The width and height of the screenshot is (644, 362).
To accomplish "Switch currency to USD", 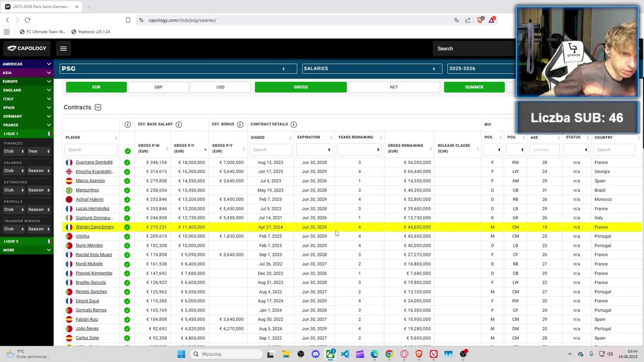I will 220,87.
